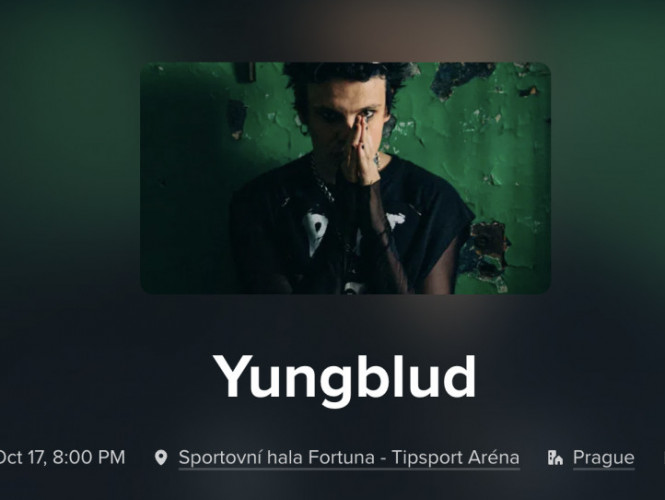Click the map marker icon left of Sportovní
The height and width of the screenshot is (500, 665).
tap(161, 458)
